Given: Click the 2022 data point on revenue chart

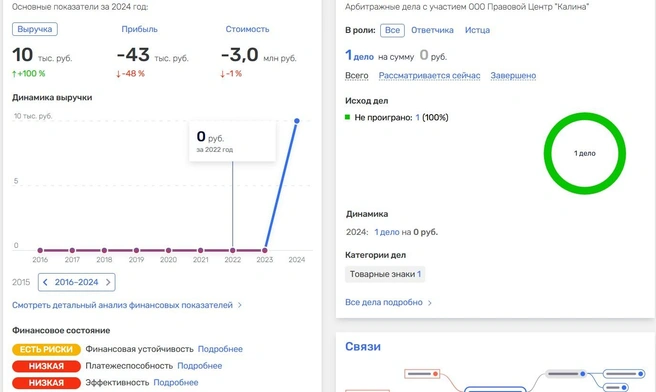Looking at the screenshot, I should [233, 250].
